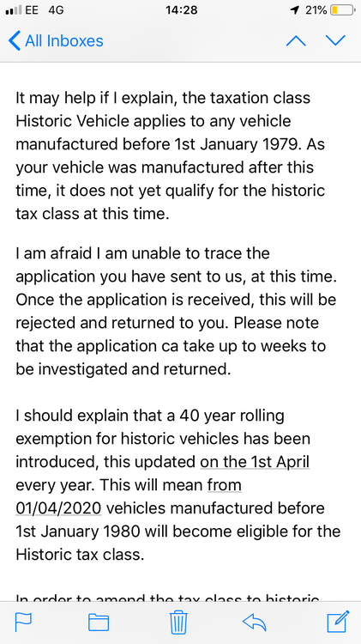Screen dimensions: 361x644
Task: Tap the battery indicator in status bar
Action: click(342, 9)
